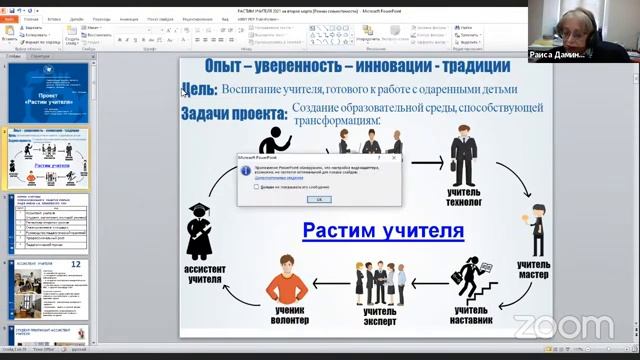Select slide 3 thumbnail with table
This screenshot has width=640, height=360.
(x=48, y=224)
